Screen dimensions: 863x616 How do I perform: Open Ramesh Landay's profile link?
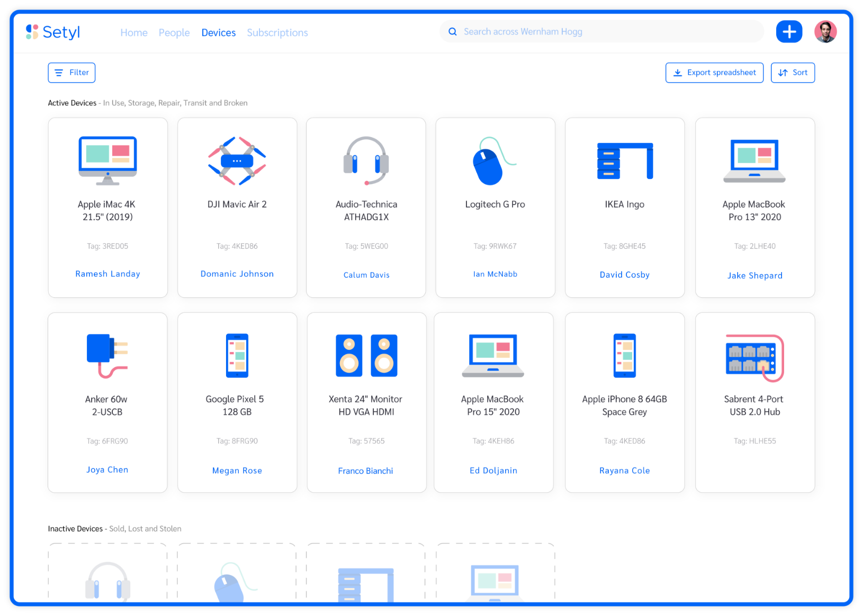click(107, 274)
